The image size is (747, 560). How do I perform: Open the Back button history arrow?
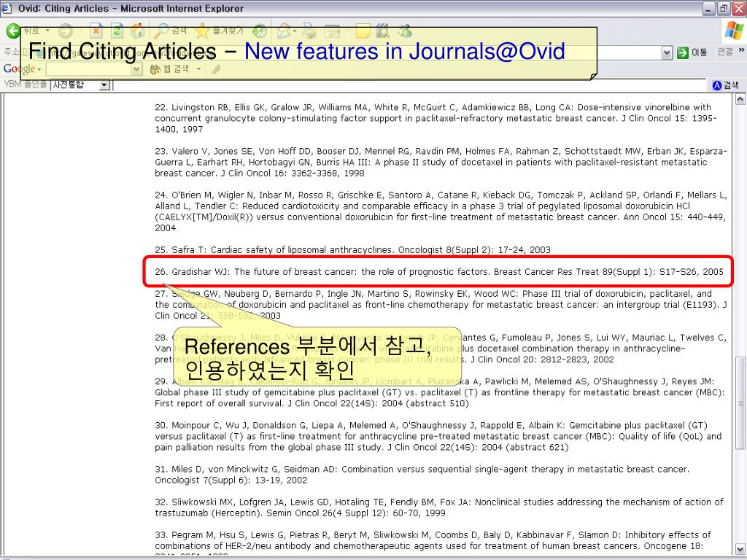click(47, 31)
